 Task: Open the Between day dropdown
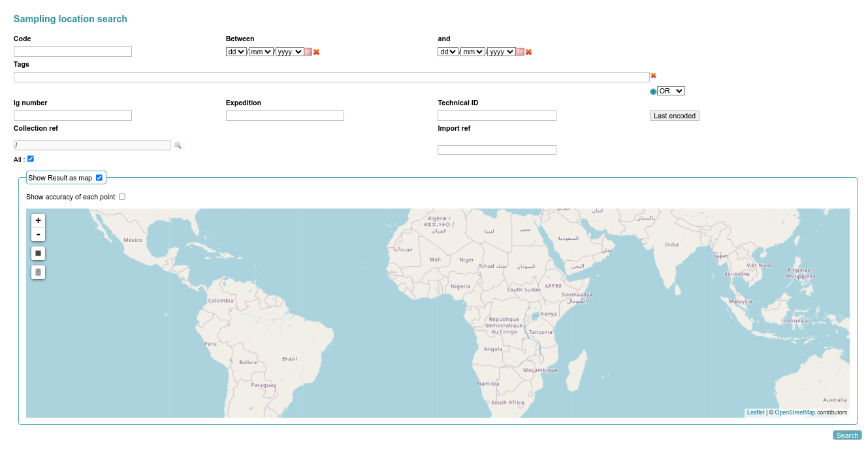pos(236,52)
